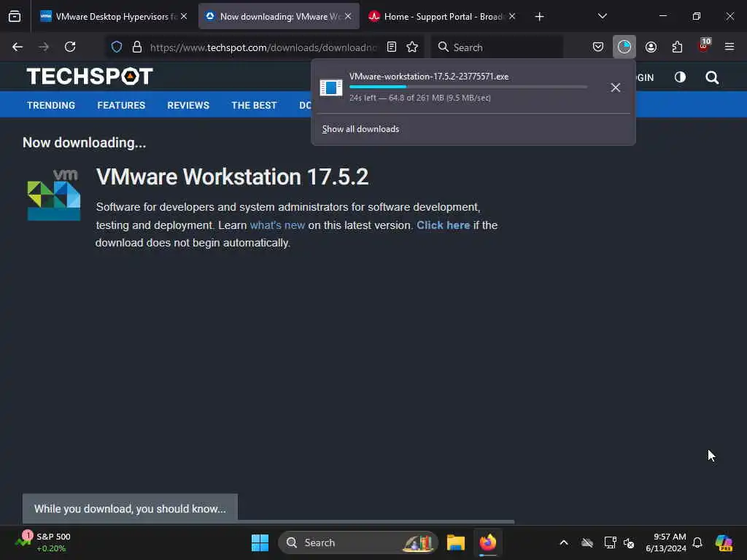
Task: Click the OneDrive cloud tray icon
Action: 587,542
